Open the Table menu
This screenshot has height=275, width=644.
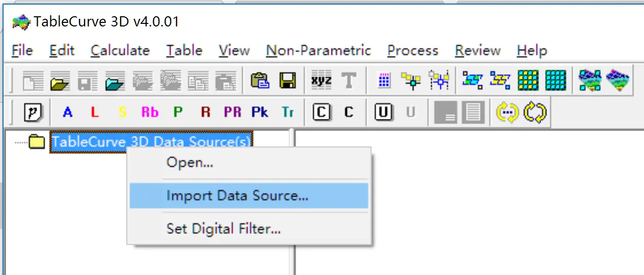click(184, 51)
